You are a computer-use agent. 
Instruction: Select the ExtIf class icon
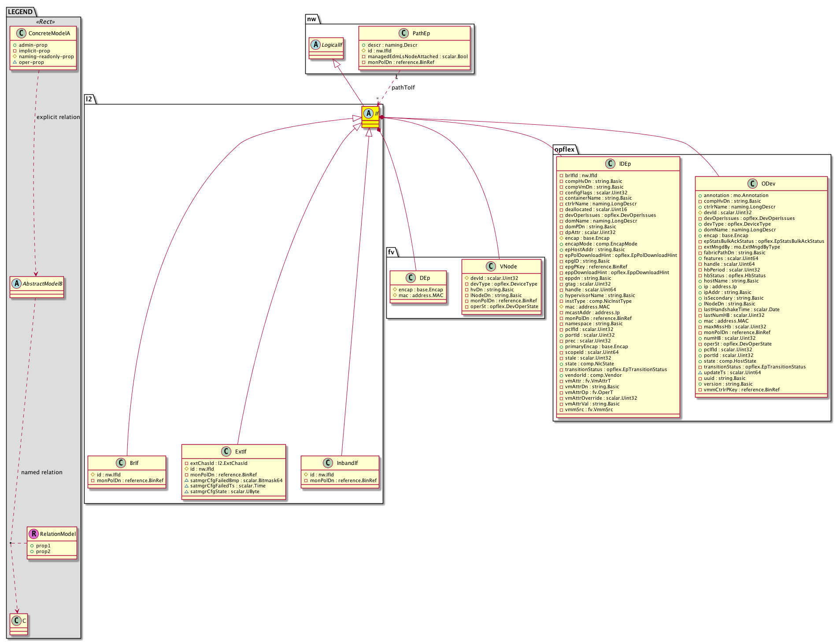(x=226, y=452)
